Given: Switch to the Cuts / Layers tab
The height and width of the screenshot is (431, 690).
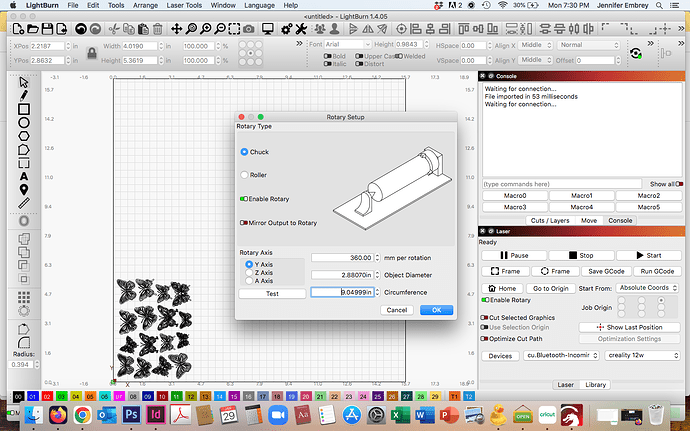Looking at the screenshot, I should pos(550,221).
